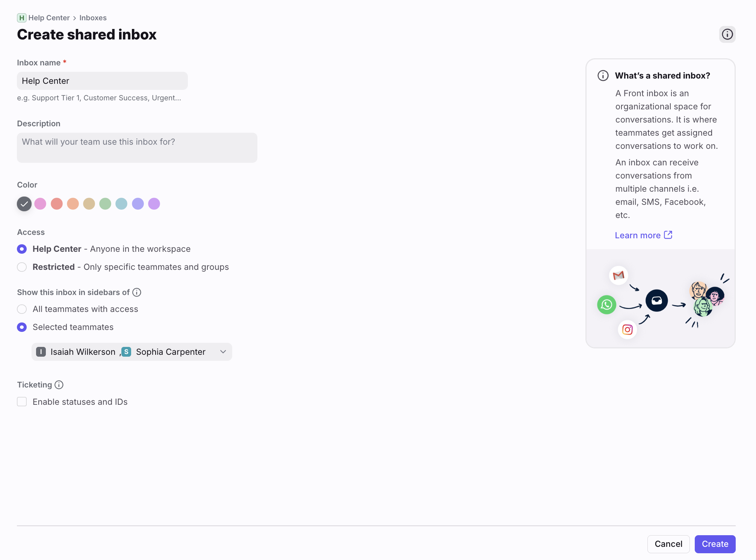Viewport: 756px width, 560px height.
Task: Select All teammates with access
Action: (22, 309)
